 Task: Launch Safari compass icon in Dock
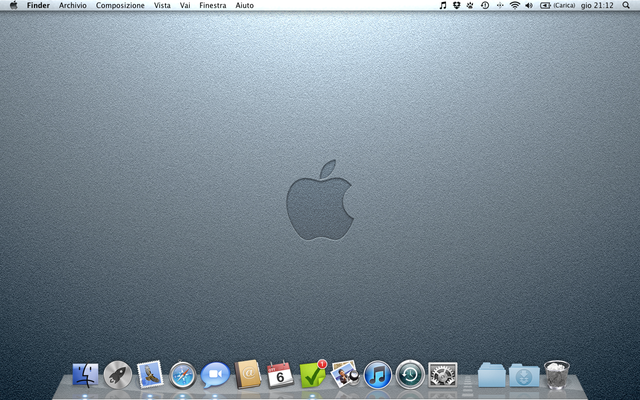182,375
